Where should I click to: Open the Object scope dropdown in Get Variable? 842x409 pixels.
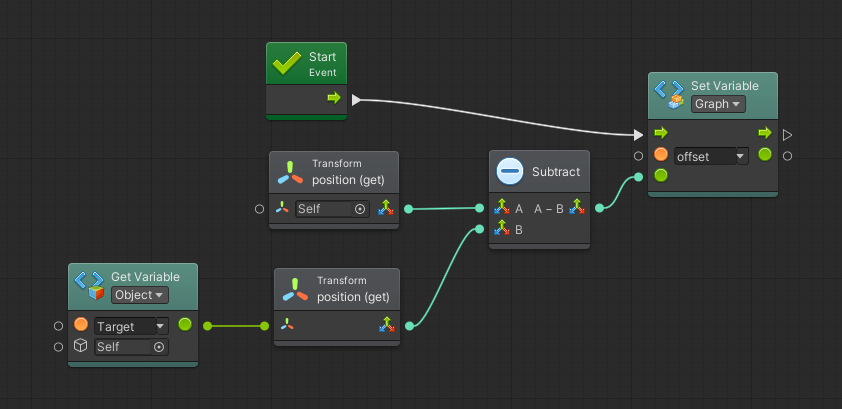(140, 295)
